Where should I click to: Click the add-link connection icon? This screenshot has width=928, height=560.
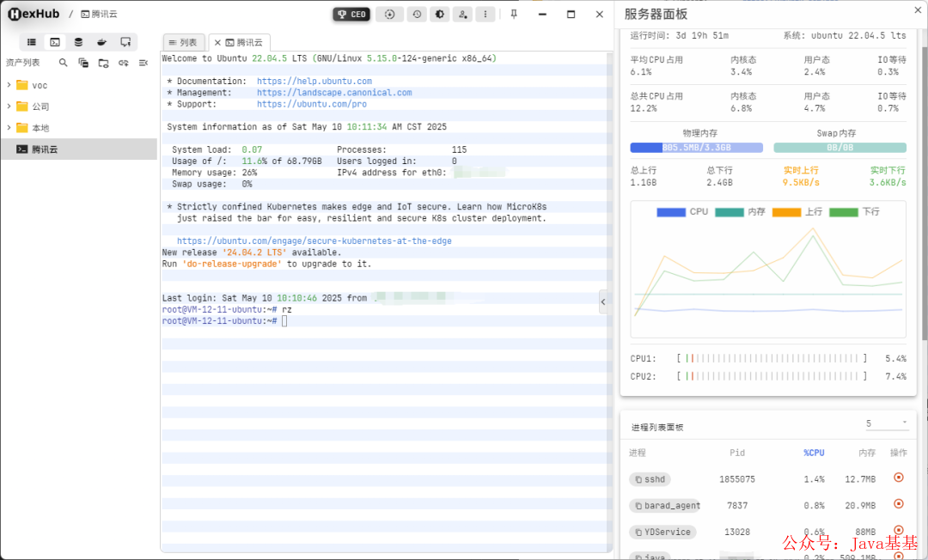(123, 63)
